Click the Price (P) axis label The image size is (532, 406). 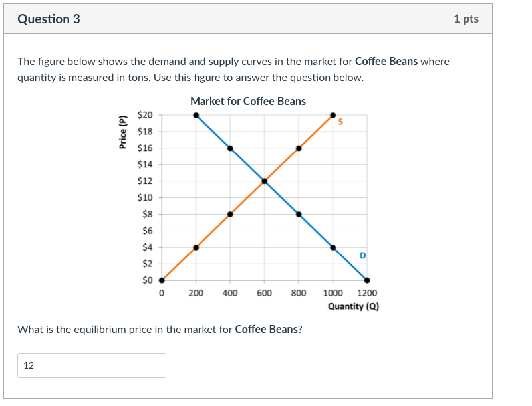(123, 132)
